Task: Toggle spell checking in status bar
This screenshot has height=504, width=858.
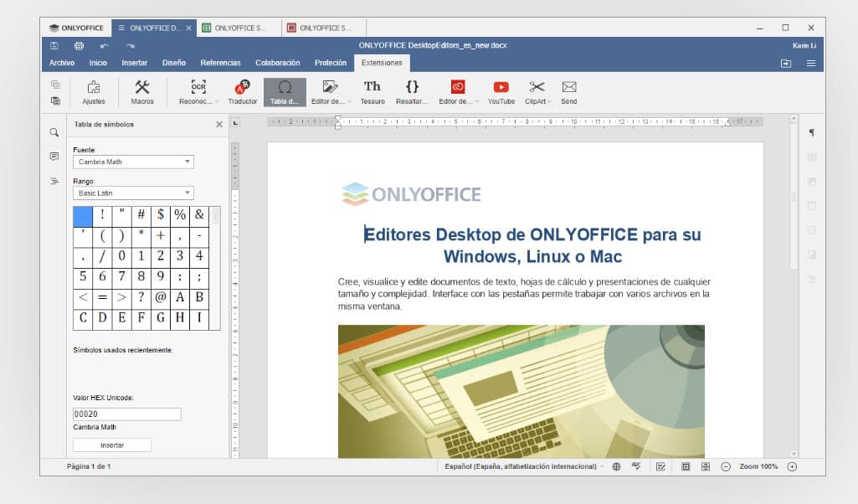Action: [x=636, y=466]
